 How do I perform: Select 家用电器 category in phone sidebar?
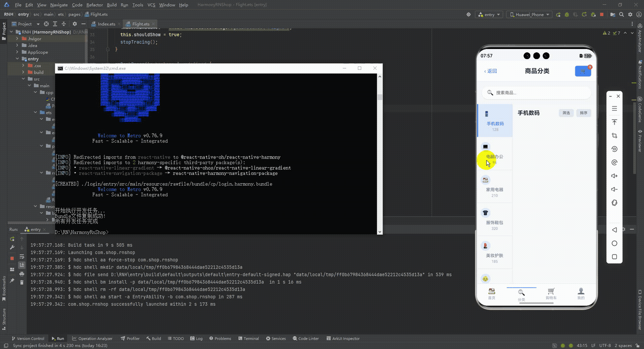494,187
